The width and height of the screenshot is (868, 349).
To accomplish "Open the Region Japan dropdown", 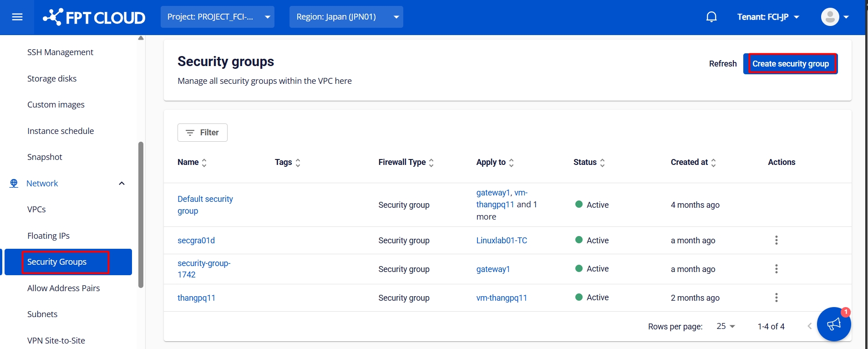I will [x=346, y=17].
